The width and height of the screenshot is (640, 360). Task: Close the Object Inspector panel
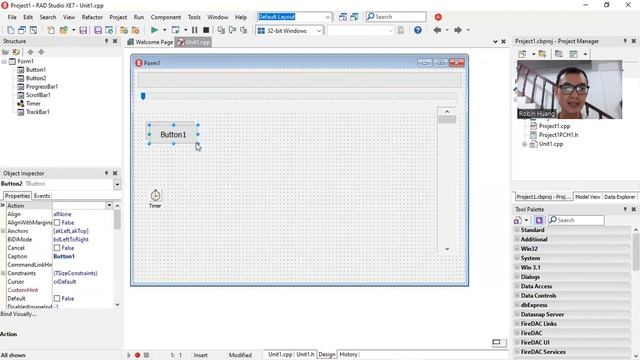(x=115, y=173)
